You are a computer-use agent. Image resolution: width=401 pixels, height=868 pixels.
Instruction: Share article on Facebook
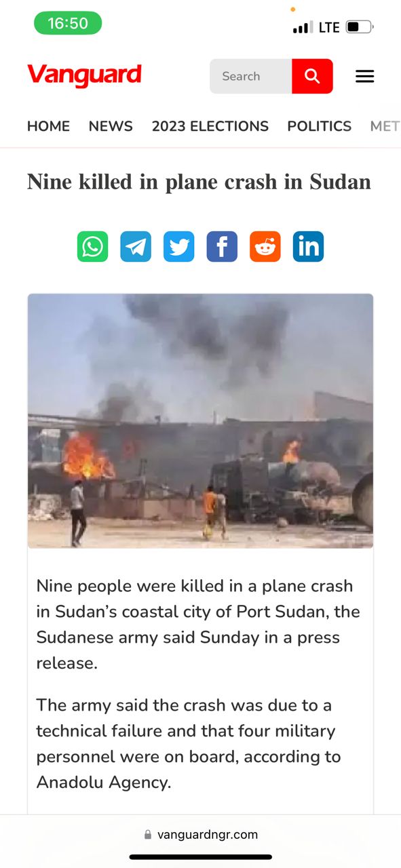(x=222, y=246)
